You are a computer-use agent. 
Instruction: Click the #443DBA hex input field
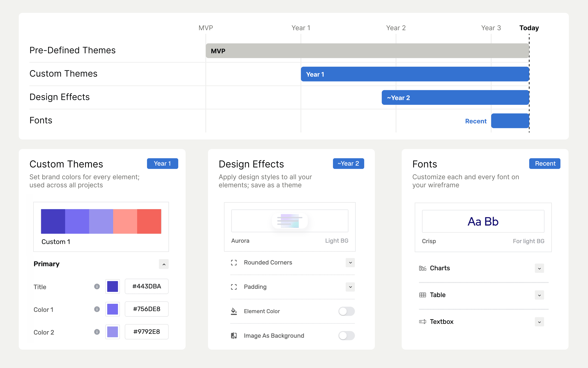point(146,286)
